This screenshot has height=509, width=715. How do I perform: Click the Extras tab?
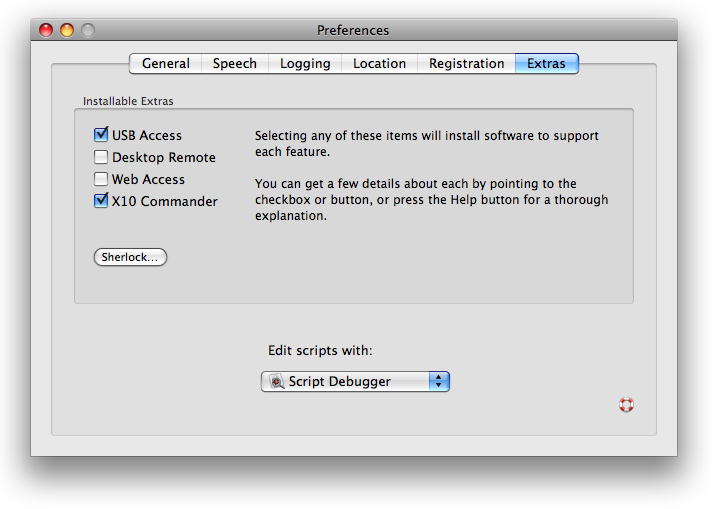click(546, 63)
